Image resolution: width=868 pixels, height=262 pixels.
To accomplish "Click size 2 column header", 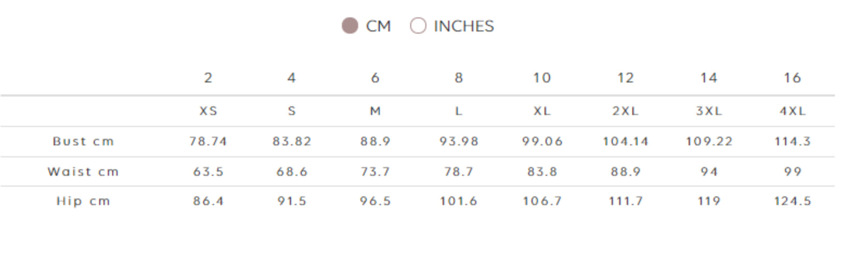I will pyautogui.click(x=208, y=78).
